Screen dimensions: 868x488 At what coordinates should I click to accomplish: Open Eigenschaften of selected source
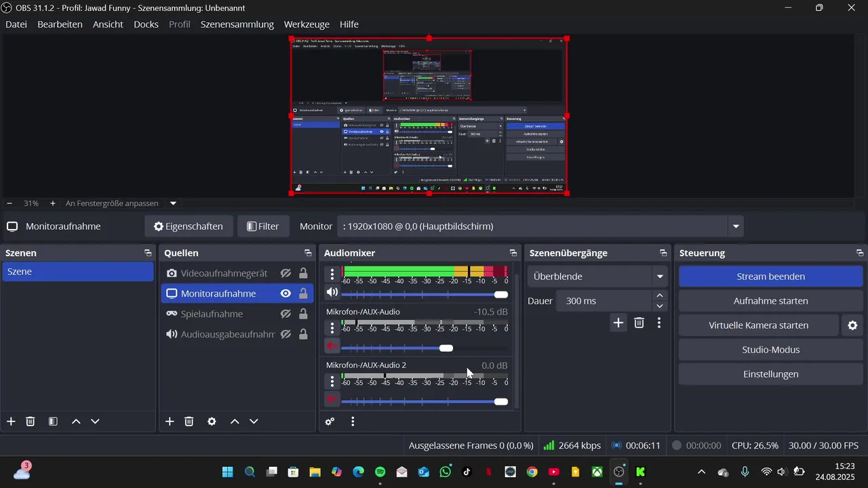[x=189, y=226]
